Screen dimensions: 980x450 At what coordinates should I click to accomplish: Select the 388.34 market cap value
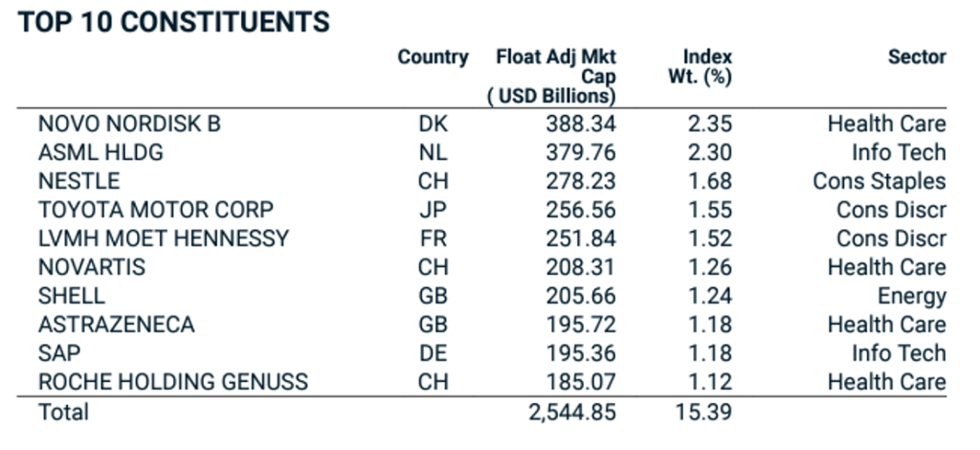581,124
